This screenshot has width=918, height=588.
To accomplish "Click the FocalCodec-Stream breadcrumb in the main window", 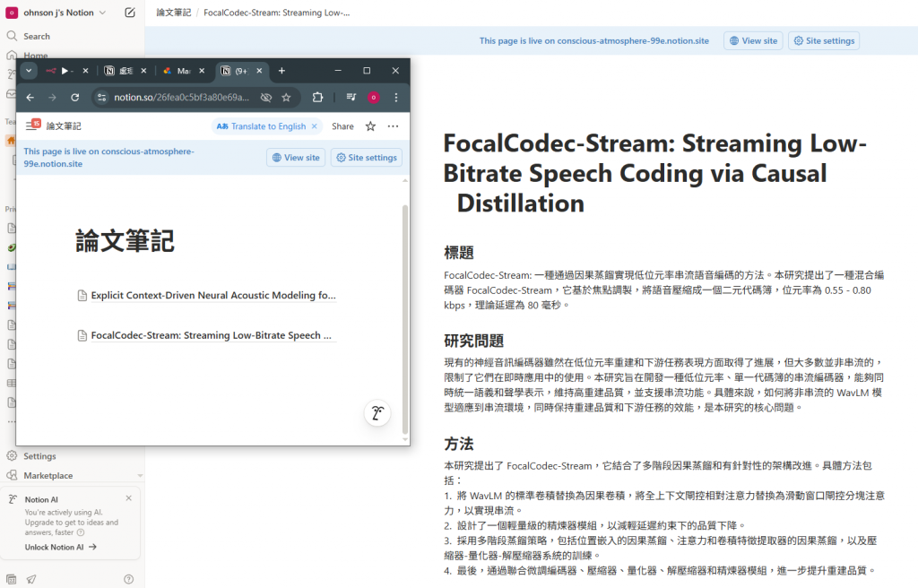I will click(x=276, y=13).
